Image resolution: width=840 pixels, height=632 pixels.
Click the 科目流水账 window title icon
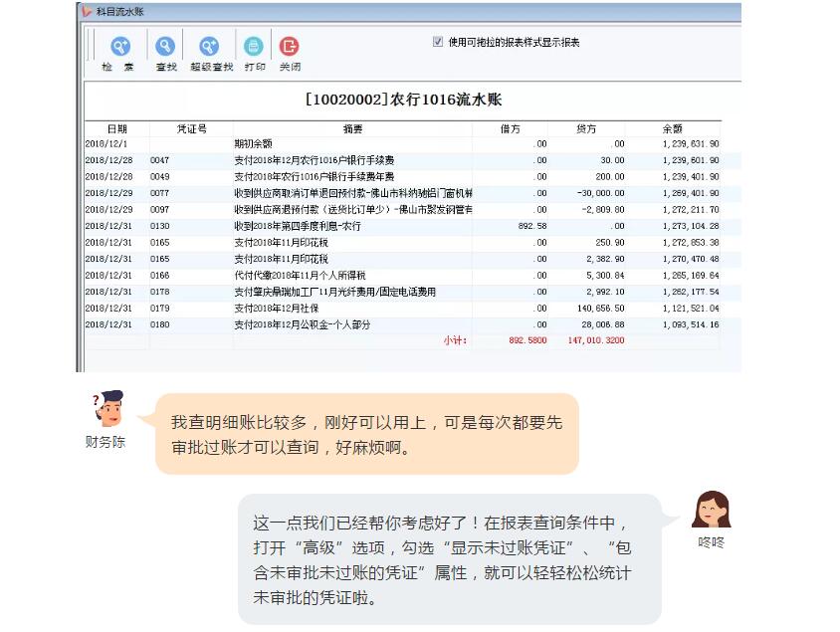pyautogui.click(x=87, y=11)
